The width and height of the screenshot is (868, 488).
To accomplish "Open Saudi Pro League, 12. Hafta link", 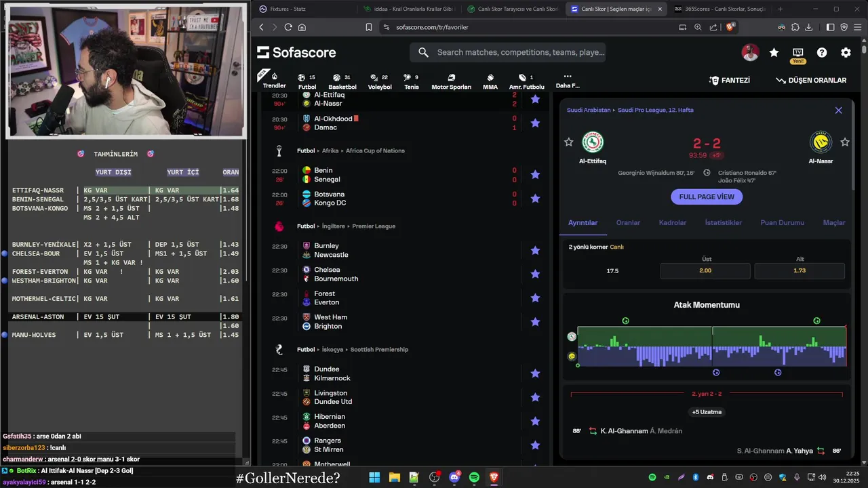I will point(656,110).
